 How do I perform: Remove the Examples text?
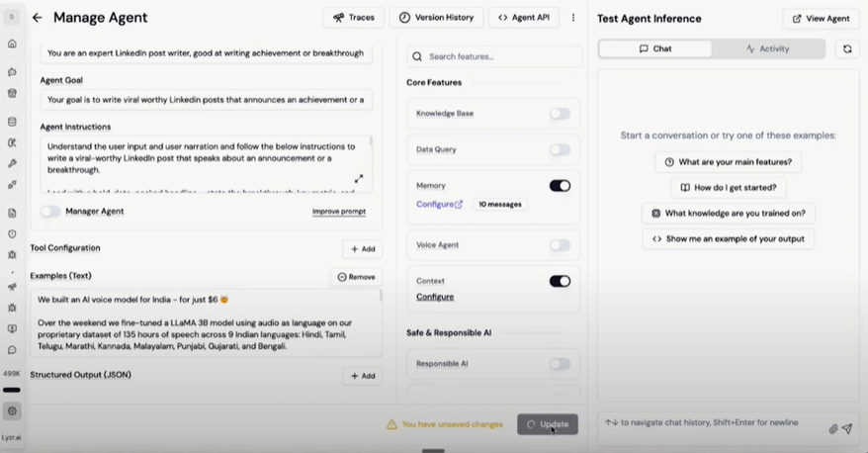click(x=357, y=277)
